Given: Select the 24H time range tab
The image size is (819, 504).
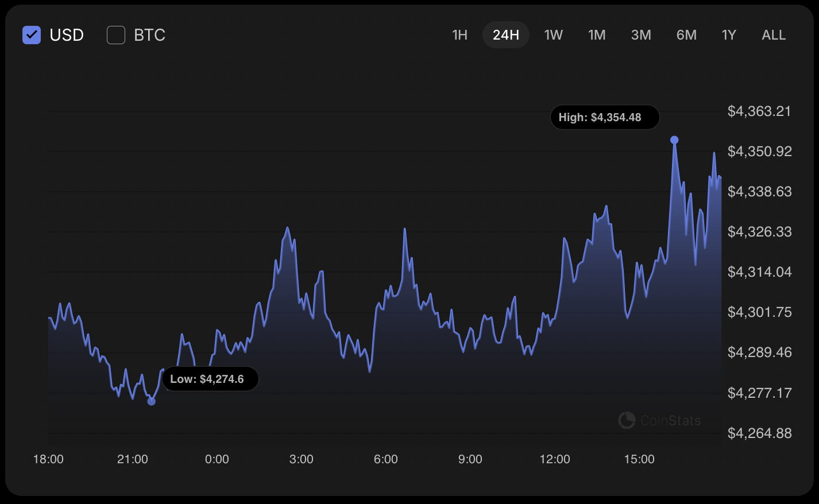Looking at the screenshot, I should pyautogui.click(x=505, y=35).
